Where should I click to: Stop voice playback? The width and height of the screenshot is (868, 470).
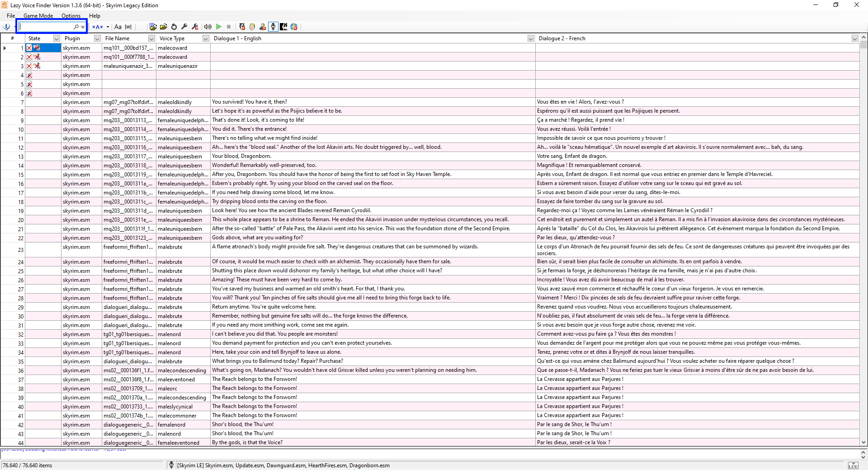click(x=229, y=27)
